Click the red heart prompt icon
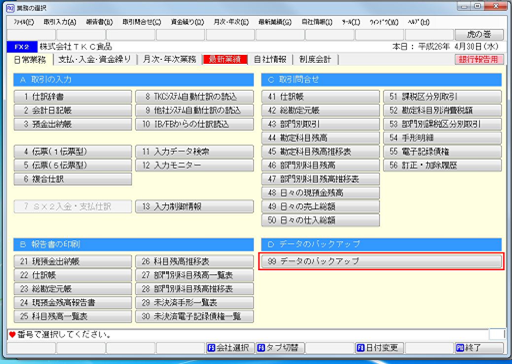 [12, 334]
